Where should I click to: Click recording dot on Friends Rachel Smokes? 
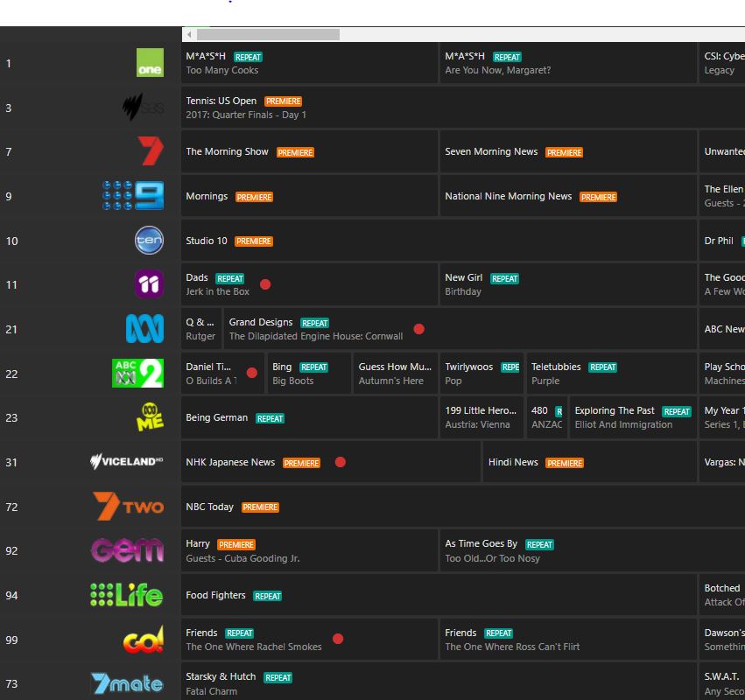pos(338,639)
